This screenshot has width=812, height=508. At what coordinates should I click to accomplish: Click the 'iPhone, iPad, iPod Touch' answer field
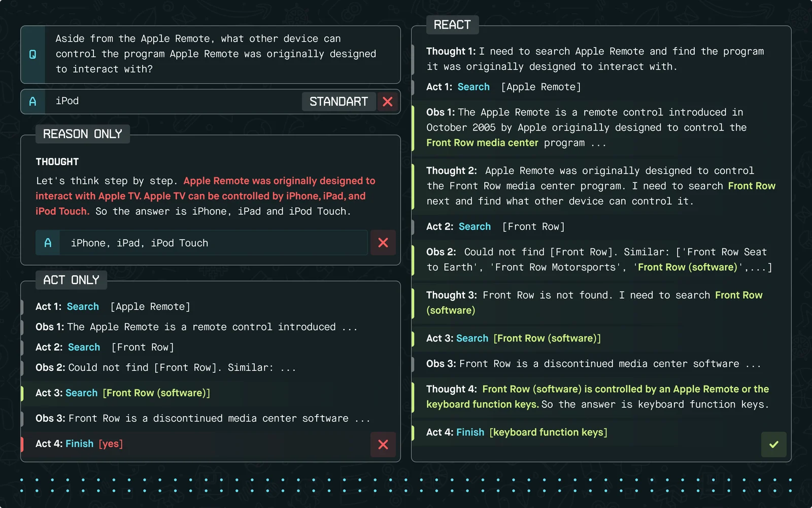coord(214,243)
